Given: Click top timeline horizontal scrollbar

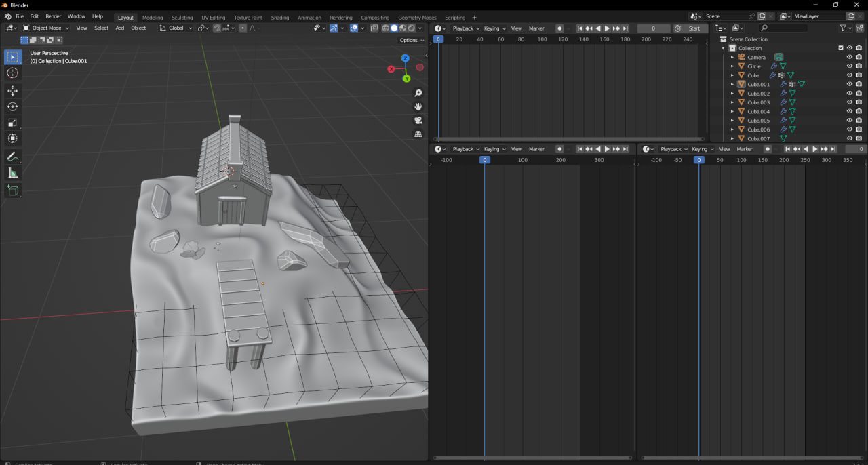Looking at the screenshot, I should click(570, 139).
